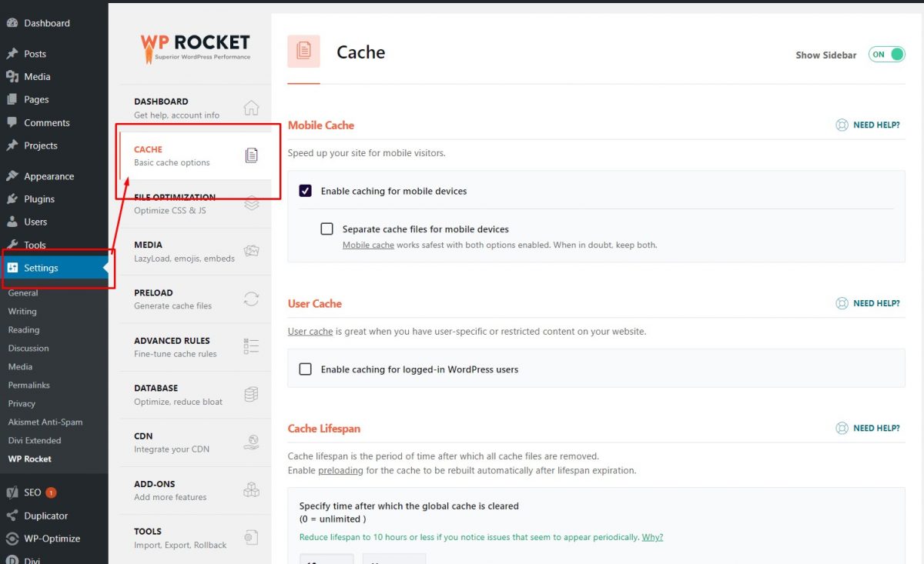924x564 pixels.
Task: Open Akismet Anti-Spam settings
Action: [x=45, y=422]
